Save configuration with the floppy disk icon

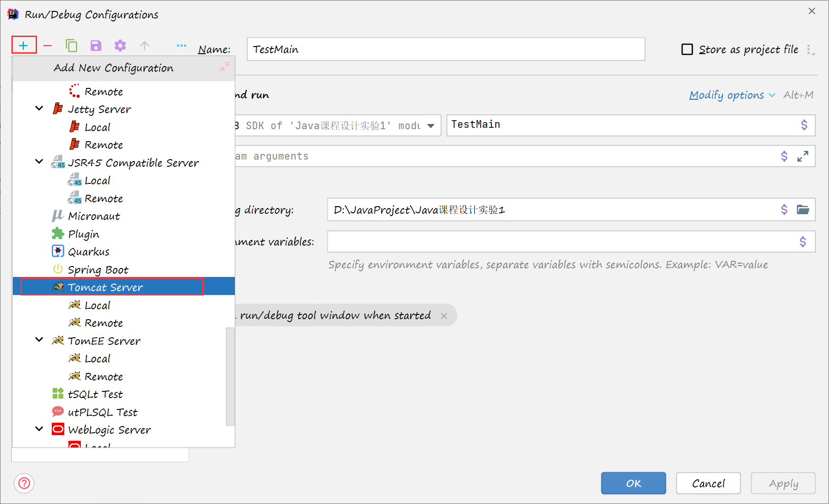[x=96, y=46]
